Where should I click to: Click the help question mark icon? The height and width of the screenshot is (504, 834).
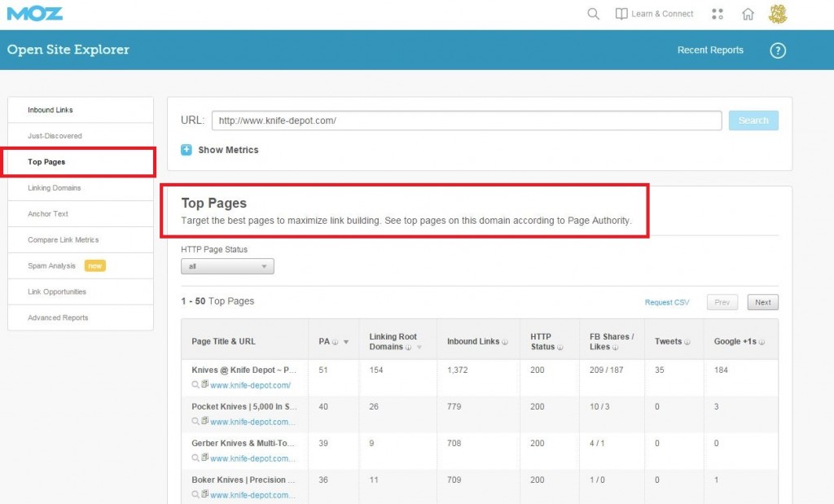(778, 50)
